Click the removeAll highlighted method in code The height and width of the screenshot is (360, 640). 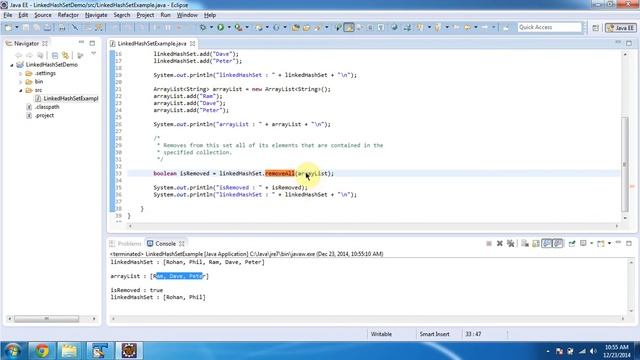[x=280, y=173]
